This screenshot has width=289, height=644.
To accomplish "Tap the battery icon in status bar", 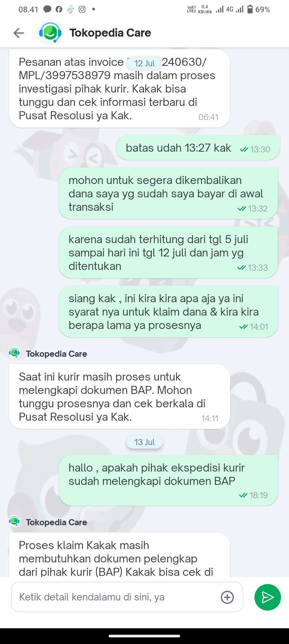I will point(250,9).
